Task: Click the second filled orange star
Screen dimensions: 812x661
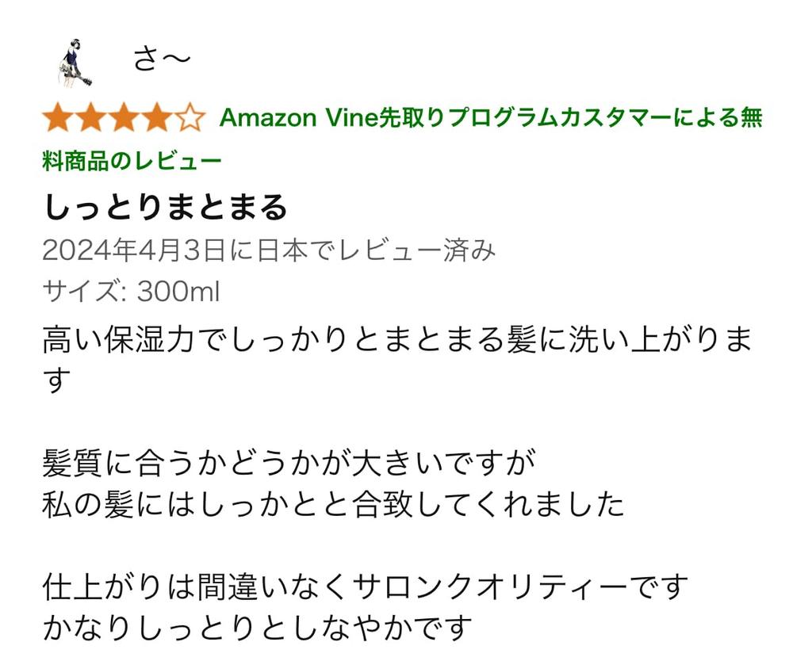Action: (90, 119)
